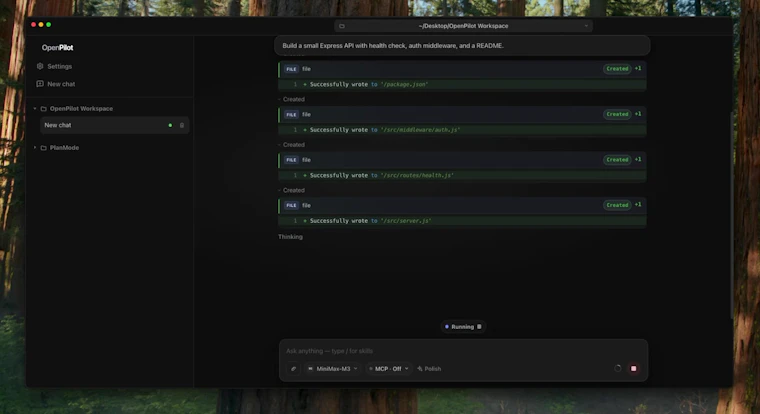Screen dimensions: 760x414
Task: Collapse the Created section above the health.js card
Action: coord(291,145)
